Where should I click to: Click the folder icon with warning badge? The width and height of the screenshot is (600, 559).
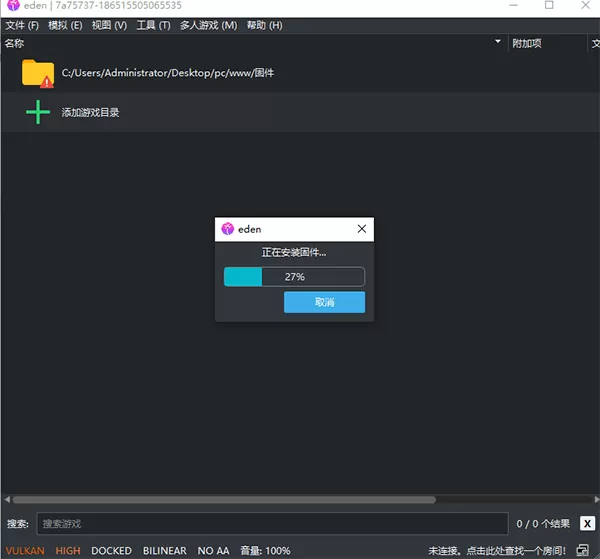pos(38,73)
